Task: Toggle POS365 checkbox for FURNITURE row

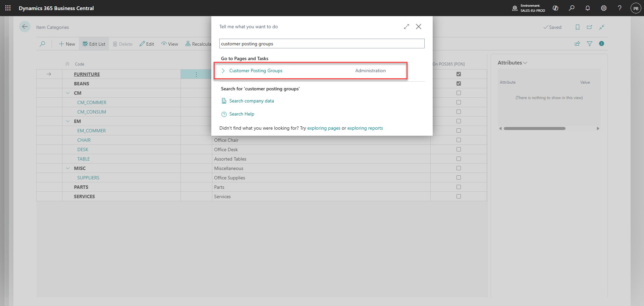Action: (459, 74)
